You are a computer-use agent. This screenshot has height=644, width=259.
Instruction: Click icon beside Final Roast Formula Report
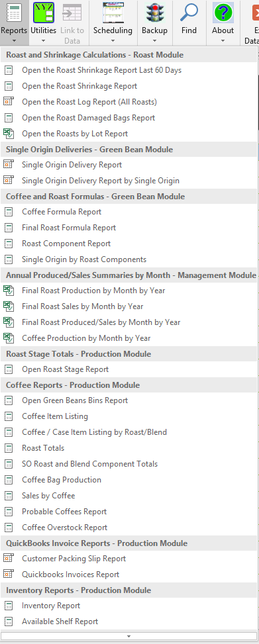[x=9, y=228]
